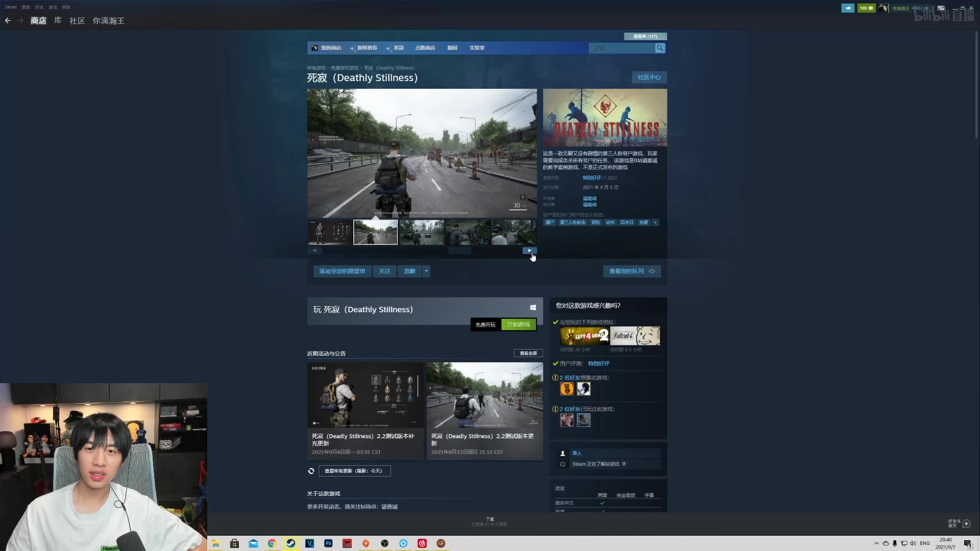Open the green 189 messages inbox

[866, 8]
